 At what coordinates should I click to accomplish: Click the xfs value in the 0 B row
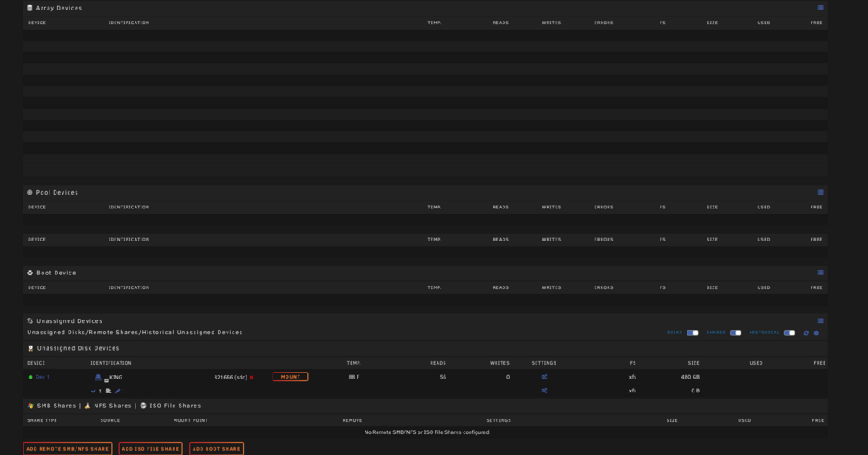633,391
